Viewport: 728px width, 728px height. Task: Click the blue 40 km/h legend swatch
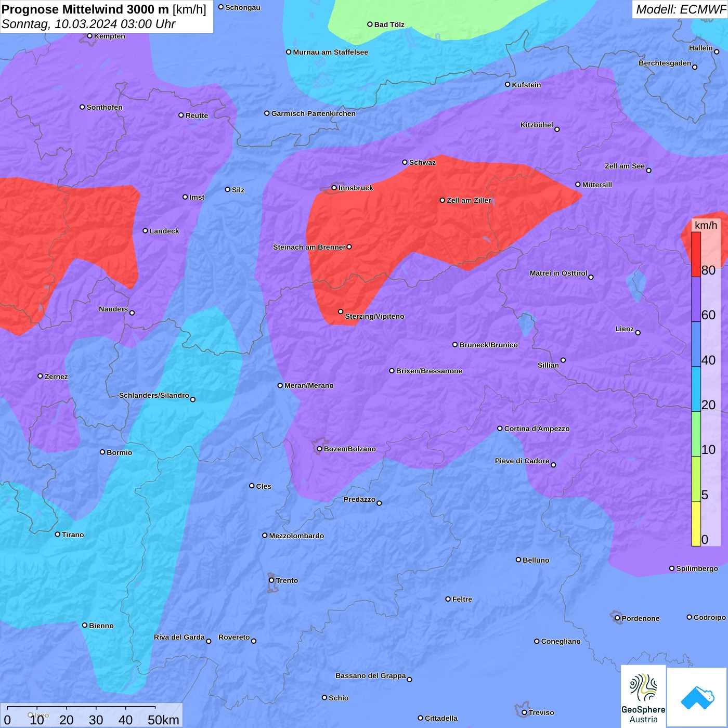(696, 344)
